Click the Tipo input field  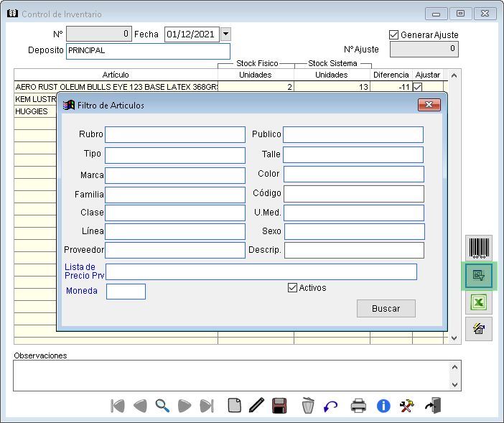coord(175,155)
